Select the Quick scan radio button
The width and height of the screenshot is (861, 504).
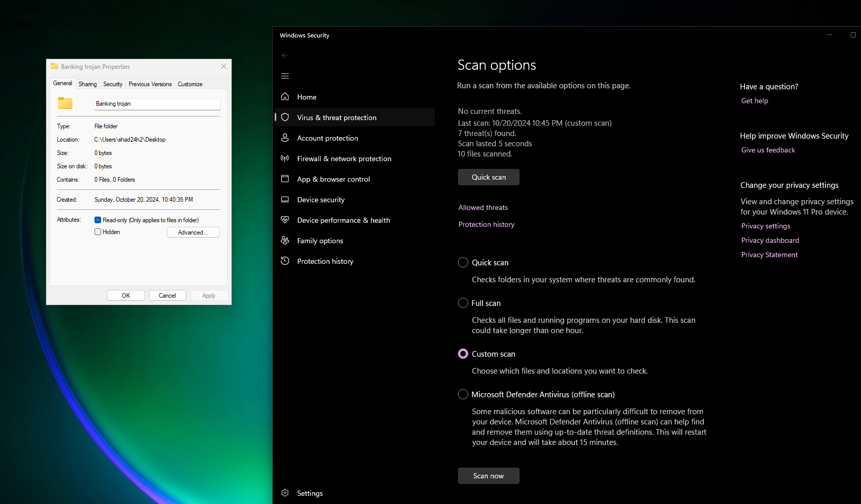click(463, 262)
